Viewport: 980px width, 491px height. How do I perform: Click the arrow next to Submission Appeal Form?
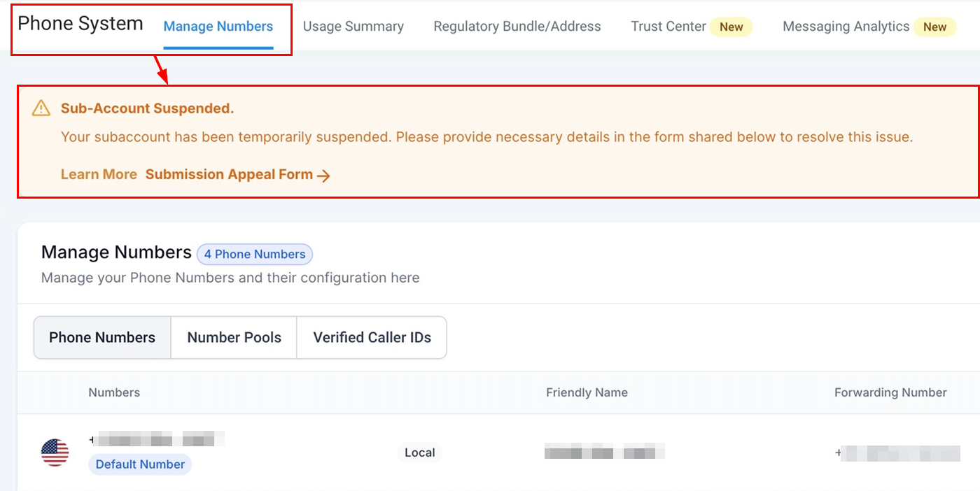[323, 176]
